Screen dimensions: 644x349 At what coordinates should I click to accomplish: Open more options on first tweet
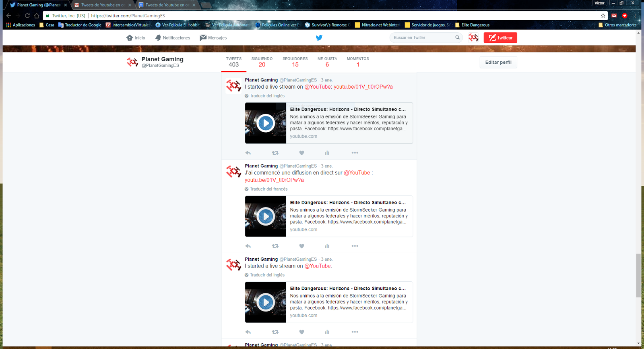coord(355,153)
